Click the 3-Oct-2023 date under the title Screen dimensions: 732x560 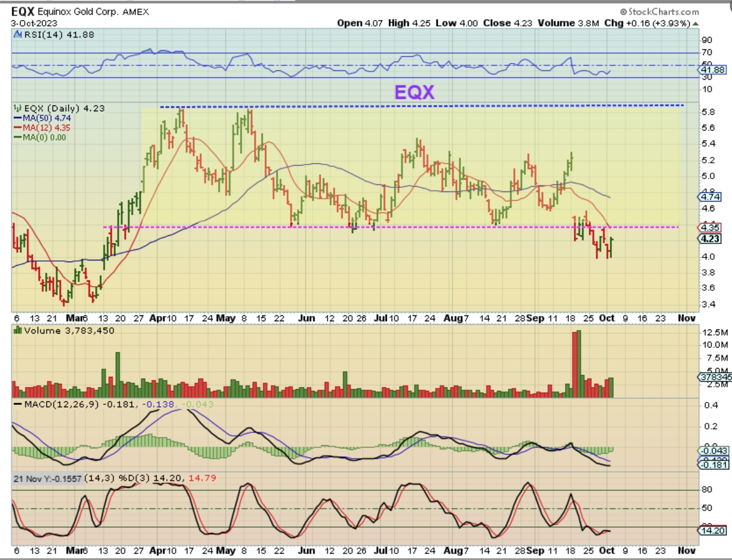coord(35,23)
